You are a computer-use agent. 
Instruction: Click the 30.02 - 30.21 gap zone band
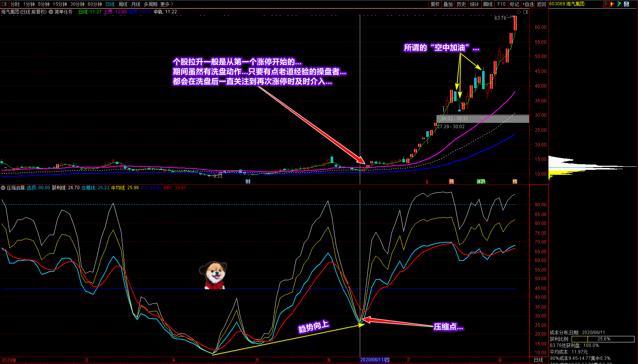pyautogui.click(x=483, y=119)
